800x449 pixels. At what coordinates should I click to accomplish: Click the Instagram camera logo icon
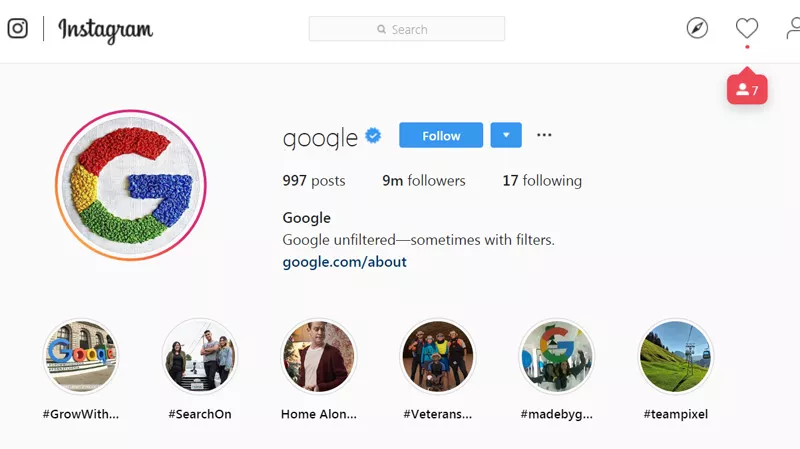[17, 29]
